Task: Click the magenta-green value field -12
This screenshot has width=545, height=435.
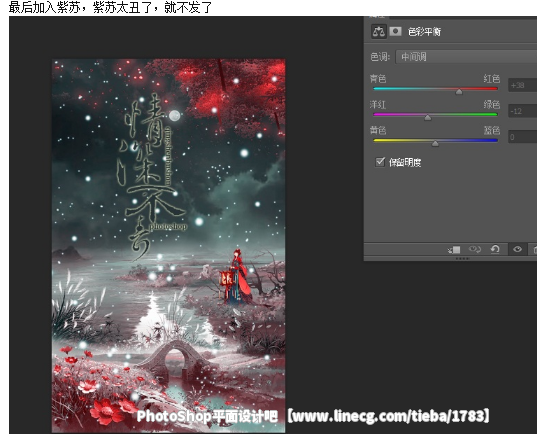Action: click(x=522, y=111)
